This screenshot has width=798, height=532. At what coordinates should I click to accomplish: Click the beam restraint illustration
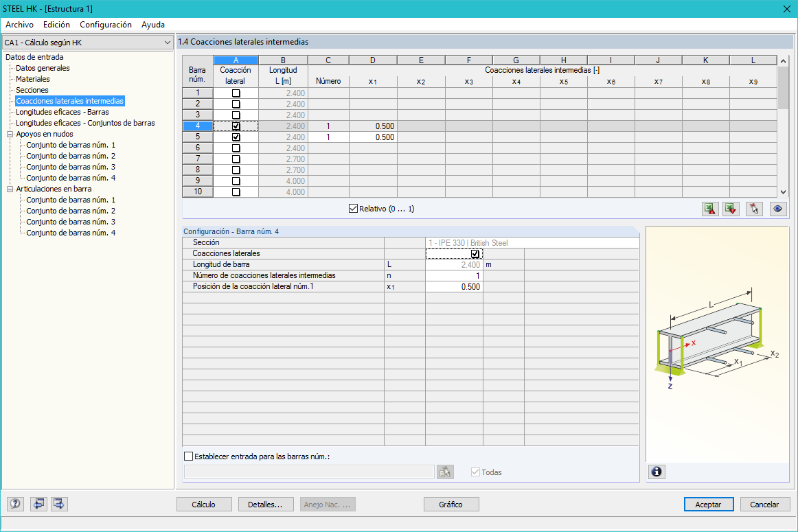(x=718, y=338)
